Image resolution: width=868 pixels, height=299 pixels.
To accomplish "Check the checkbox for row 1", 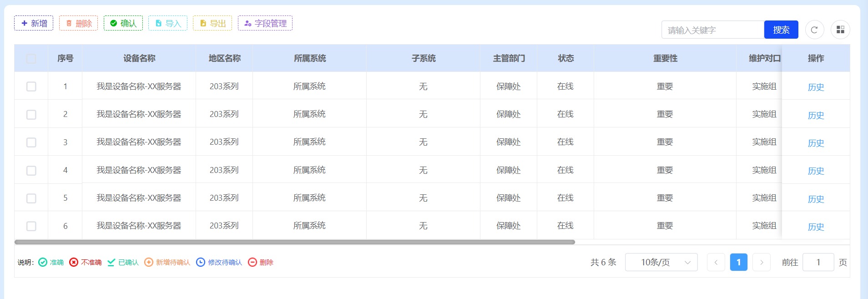I will [31, 86].
